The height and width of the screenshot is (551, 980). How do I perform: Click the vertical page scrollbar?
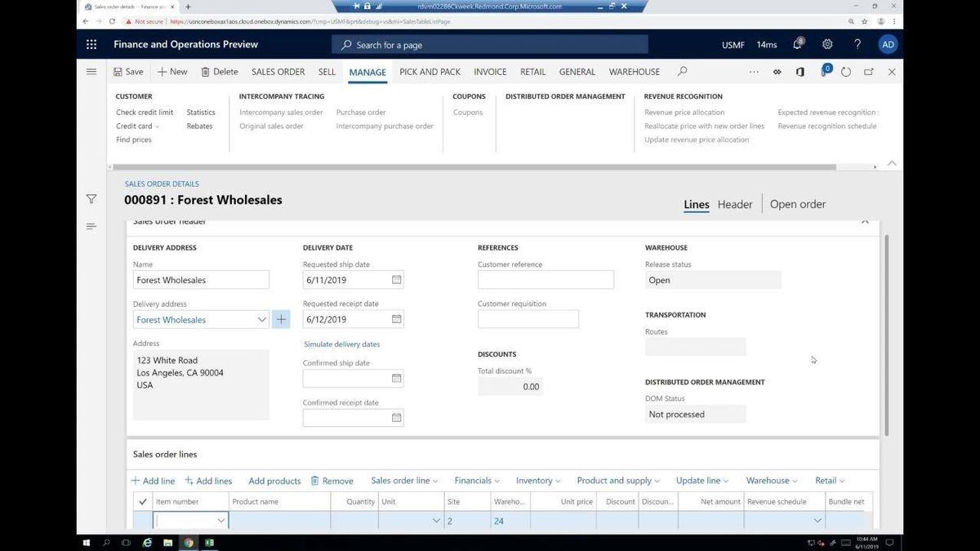tap(885, 335)
